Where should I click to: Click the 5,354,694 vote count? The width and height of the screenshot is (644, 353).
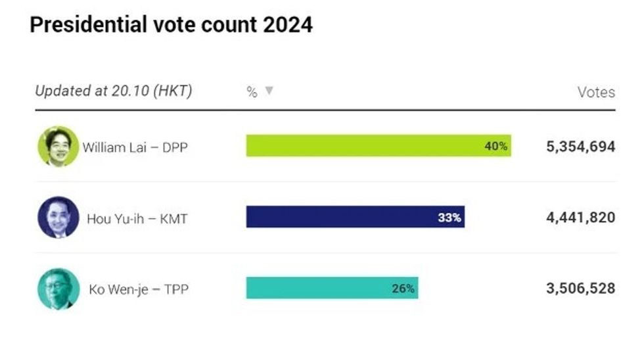tap(580, 147)
